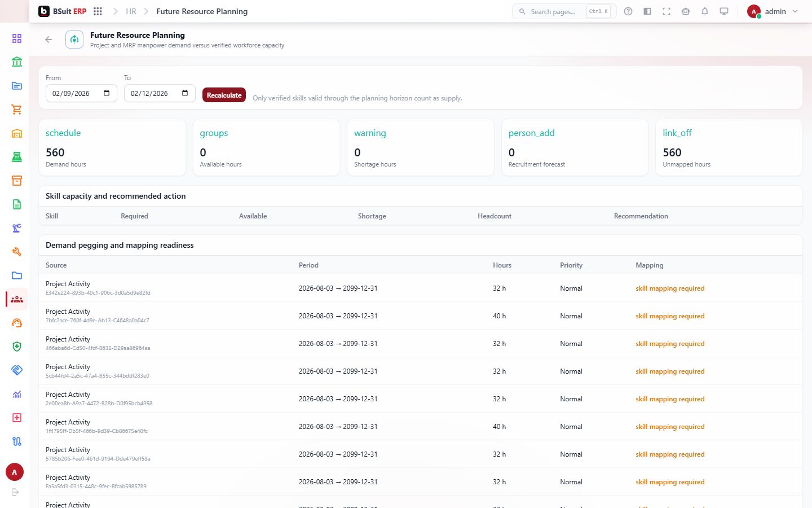Open the shield security module in sidebar
The width and height of the screenshot is (812, 508).
[17, 347]
